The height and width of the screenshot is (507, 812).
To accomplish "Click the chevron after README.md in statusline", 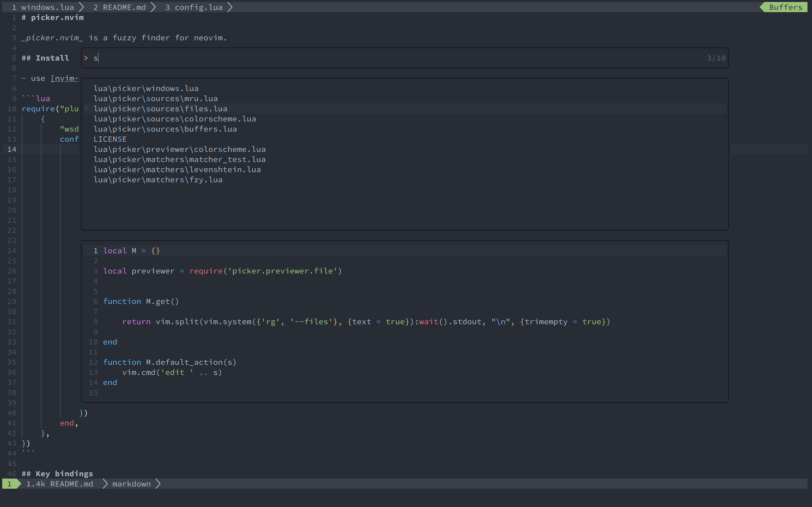I will (105, 484).
